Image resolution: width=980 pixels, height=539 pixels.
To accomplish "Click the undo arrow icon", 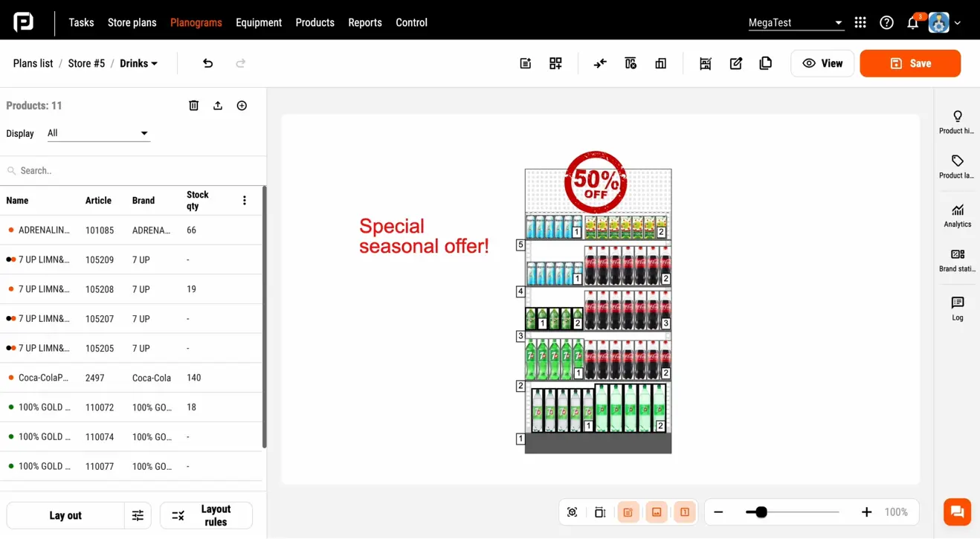I will (208, 63).
